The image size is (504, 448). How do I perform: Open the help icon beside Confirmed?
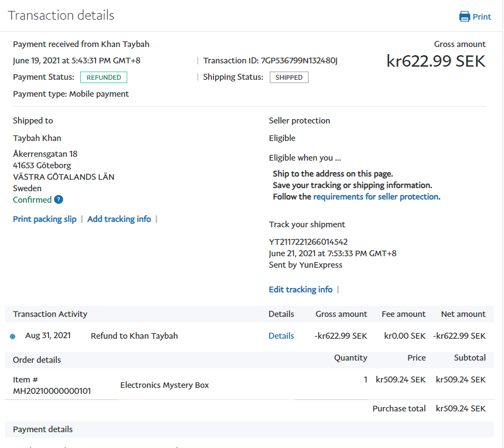pos(58,200)
